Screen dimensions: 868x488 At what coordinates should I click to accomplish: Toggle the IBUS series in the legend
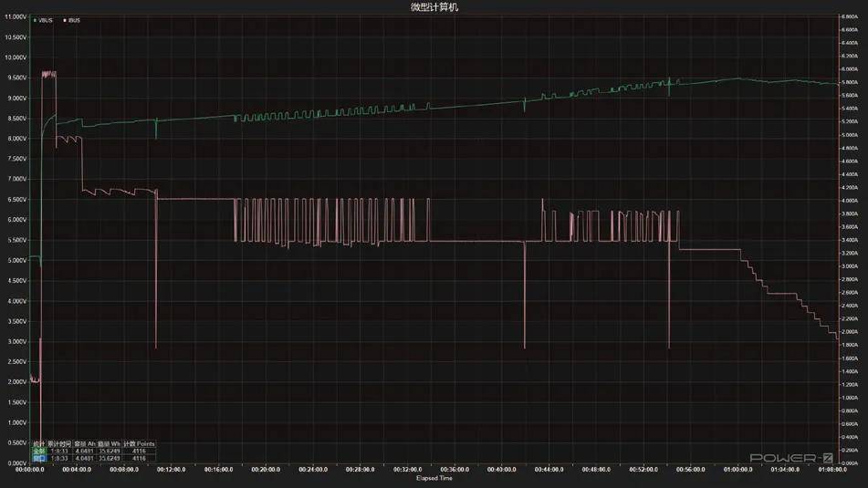point(72,20)
